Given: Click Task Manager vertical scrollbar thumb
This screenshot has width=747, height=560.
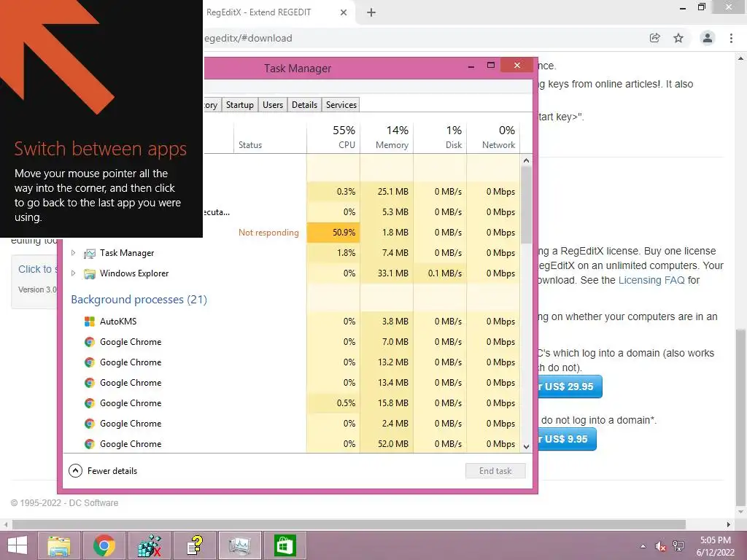Looking at the screenshot, I should pyautogui.click(x=526, y=205).
